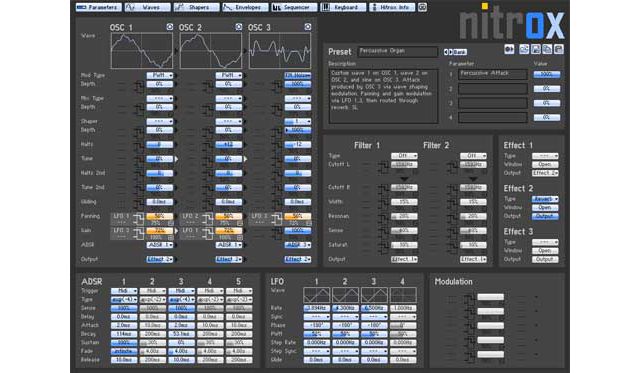Click the triangle arrow after OSC 1 Gain
The height and width of the screenshot is (373, 640).
(176, 231)
